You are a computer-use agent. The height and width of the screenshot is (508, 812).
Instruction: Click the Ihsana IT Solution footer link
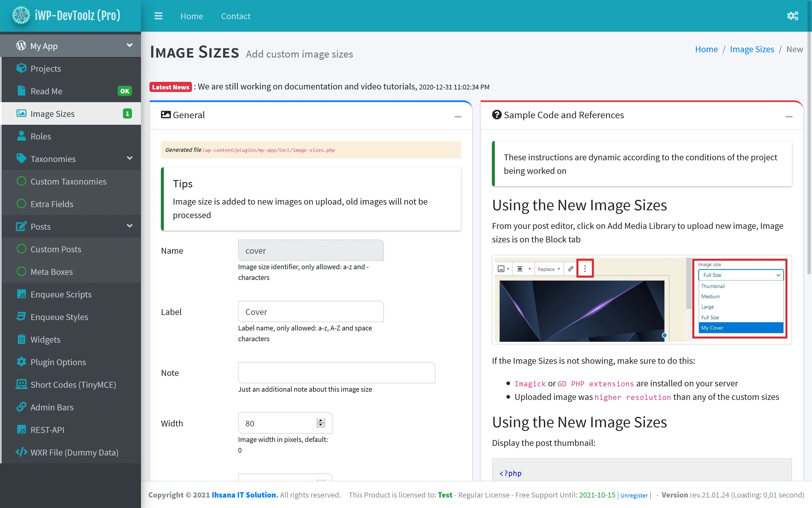(245, 495)
